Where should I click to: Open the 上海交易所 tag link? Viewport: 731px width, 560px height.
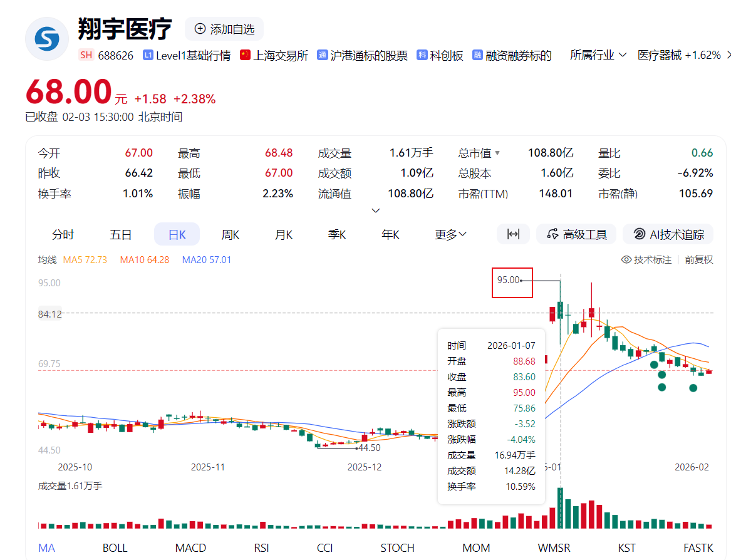(281, 56)
